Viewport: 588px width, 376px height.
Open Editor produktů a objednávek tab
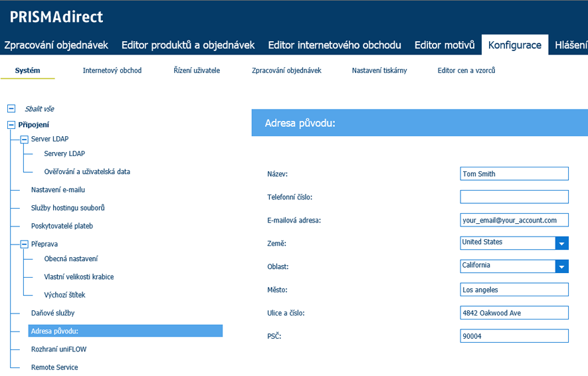(x=188, y=45)
